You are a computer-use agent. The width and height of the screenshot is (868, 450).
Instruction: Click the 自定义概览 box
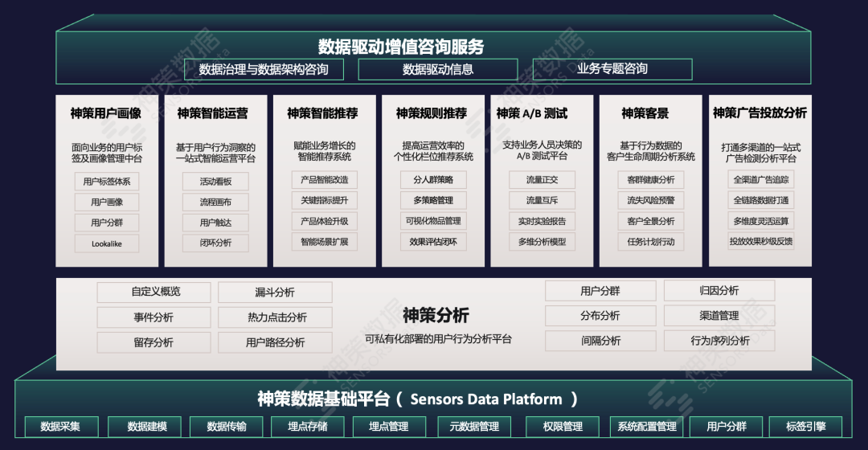(154, 292)
